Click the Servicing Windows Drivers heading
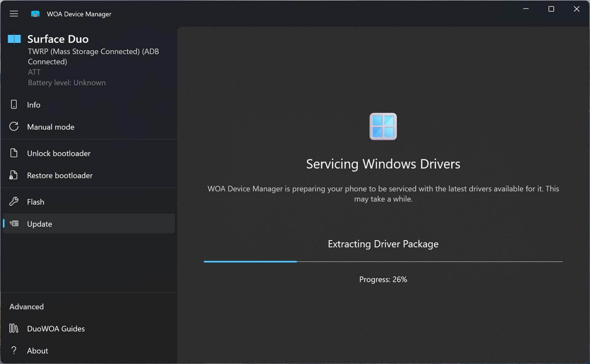 coord(383,164)
